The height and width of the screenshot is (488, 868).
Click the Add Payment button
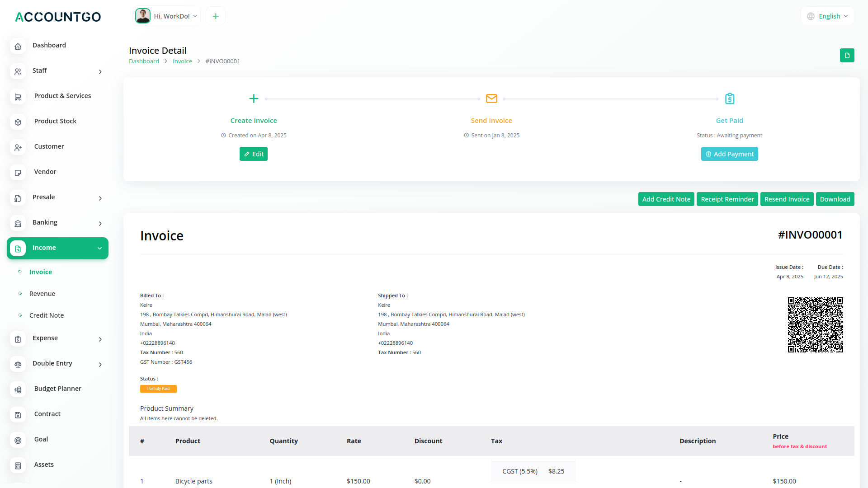(x=729, y=154)
